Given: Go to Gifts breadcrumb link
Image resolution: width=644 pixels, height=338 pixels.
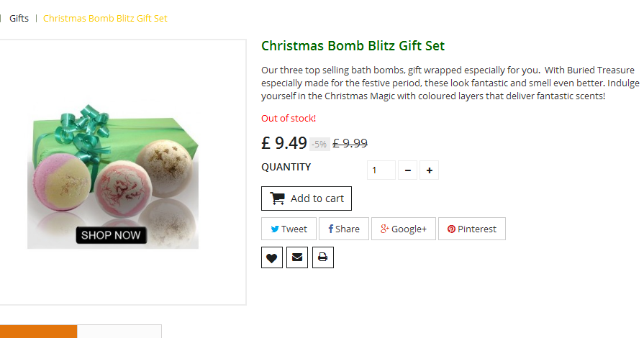Looking at the screenshot, I should tap(19, 18).
